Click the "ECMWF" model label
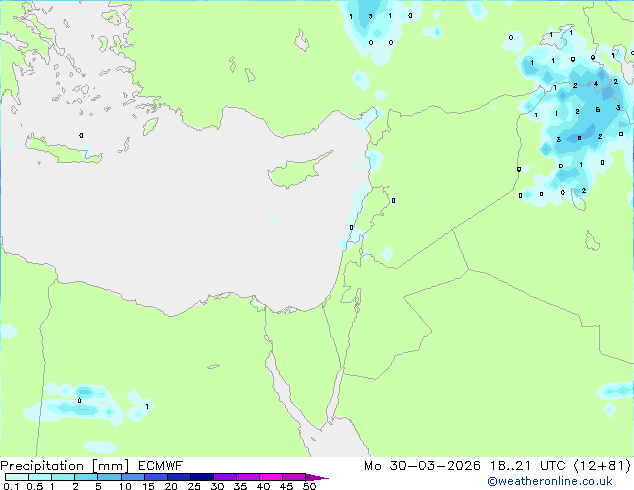This screenshot has height=490, width=634. [161, 466]
